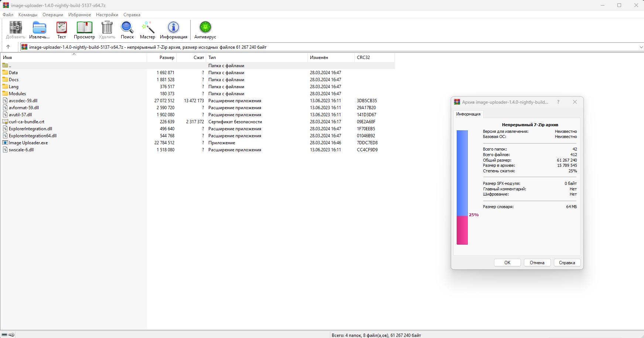Sort by Тип column header
644x338 pixels.
point(257,58)
